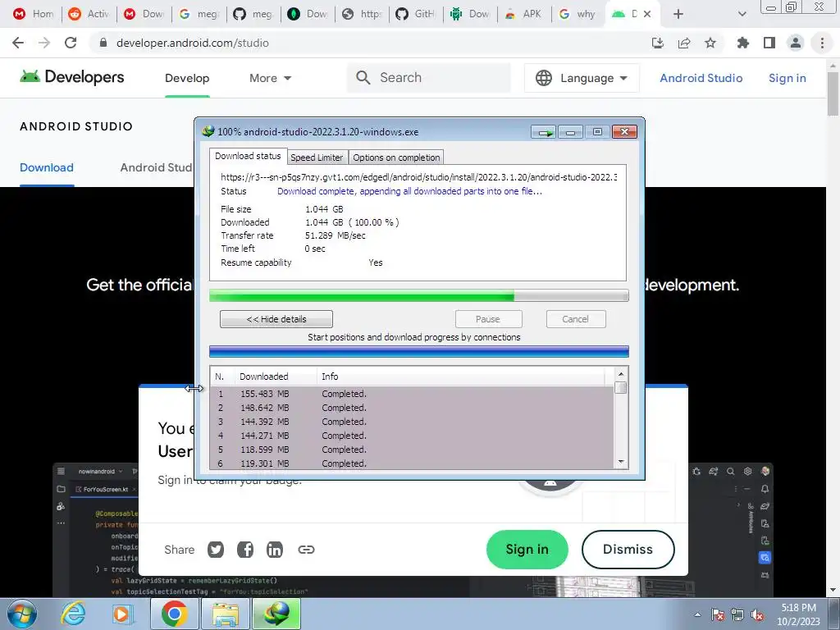
Task: Switch to Speed Limiter tab
Action: (317, 157)
